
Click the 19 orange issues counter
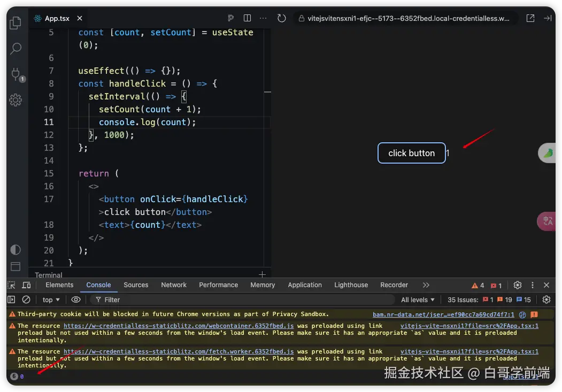pos(504,300)
